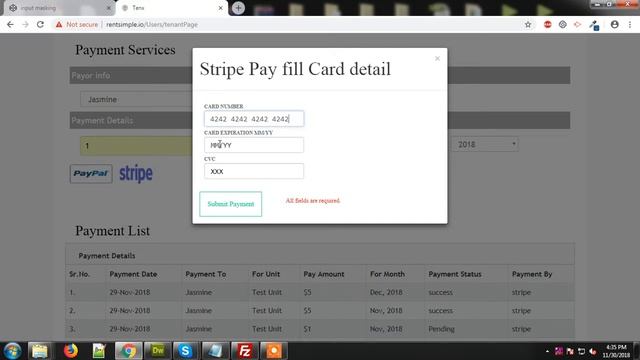Click the Submit Payment button
The image size is (640, 360).
[x=231, y=204]
